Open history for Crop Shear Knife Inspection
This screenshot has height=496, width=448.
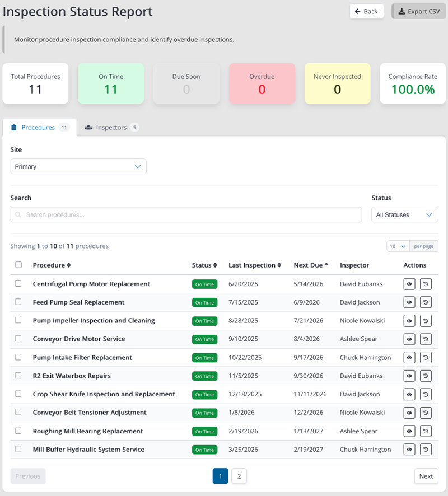[x=426, y=394]
